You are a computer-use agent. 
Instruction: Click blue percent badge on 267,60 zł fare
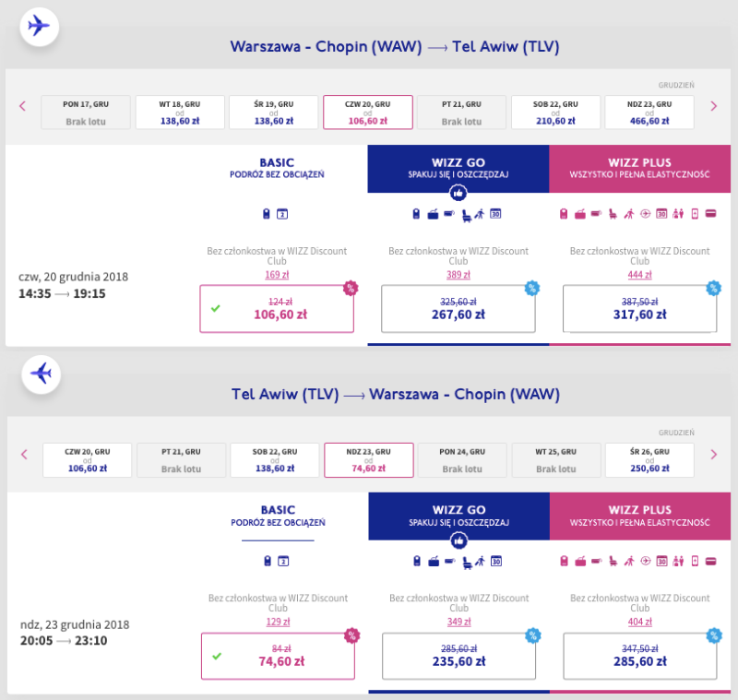532,288
